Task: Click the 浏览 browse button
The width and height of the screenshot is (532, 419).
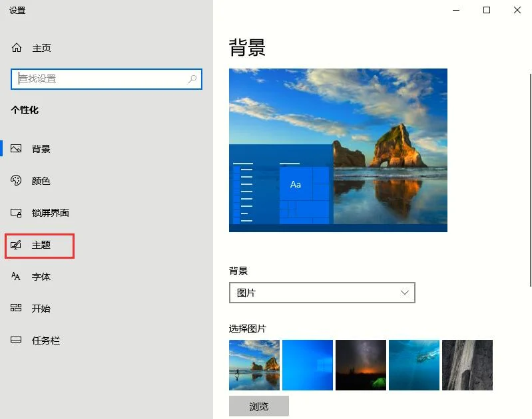Action: pos(259,406)
